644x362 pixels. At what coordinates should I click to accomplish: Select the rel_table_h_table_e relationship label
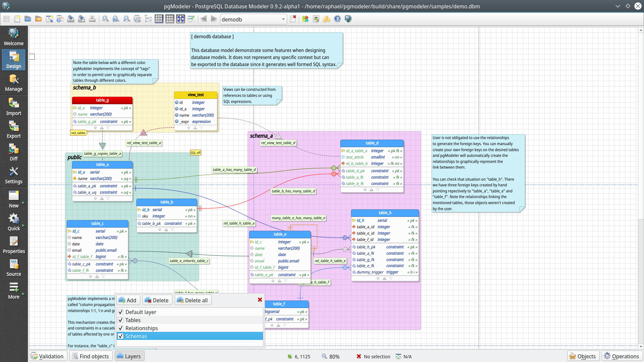(x=330, y=261)
